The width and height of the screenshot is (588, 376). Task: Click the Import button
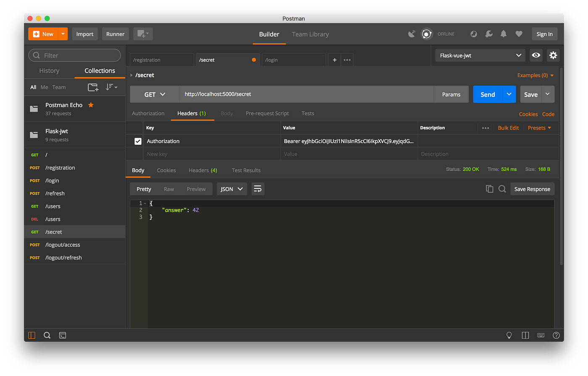click(x=85, y=34)
